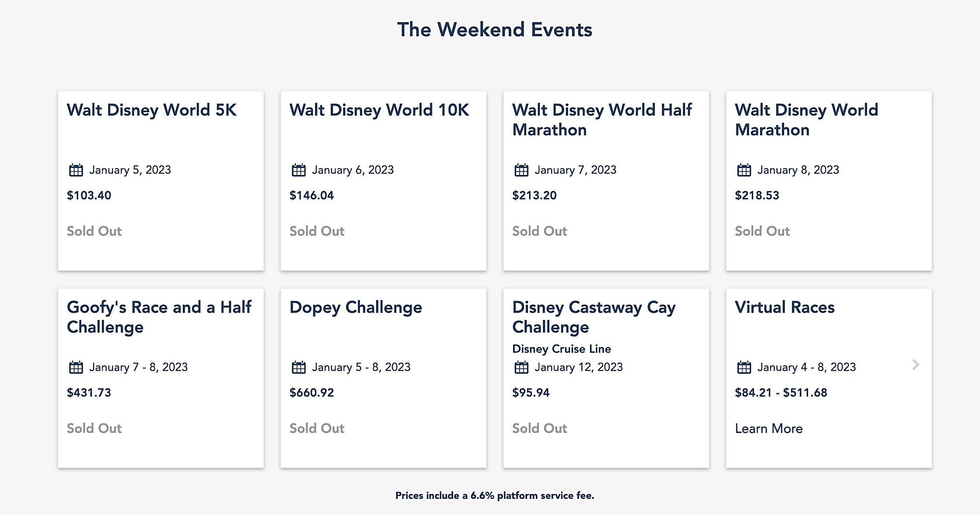
Task: Click The Weekend Events heading
Action: pyautogui.click(x=495, y=29)
